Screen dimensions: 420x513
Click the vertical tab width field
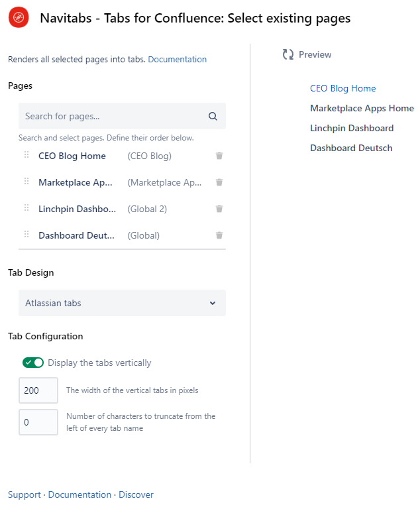click(x=38, y=390)
